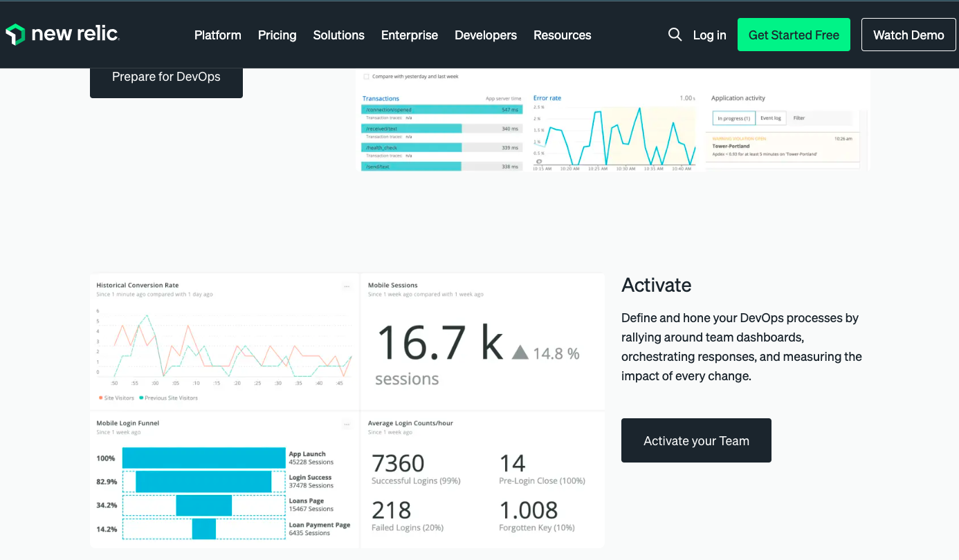Screen dimensions: 959x560
Task: Select the /received/text transaction bar
Action: [441, 129]
